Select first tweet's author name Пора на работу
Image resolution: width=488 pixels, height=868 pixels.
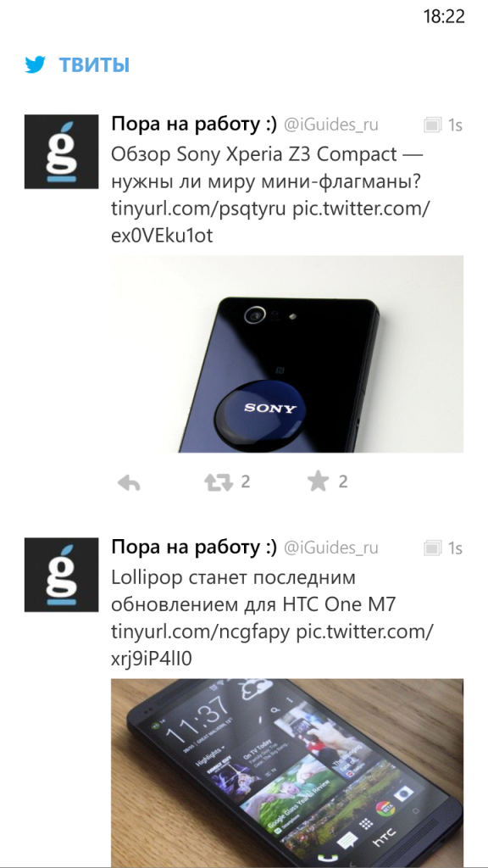[194, 125]
